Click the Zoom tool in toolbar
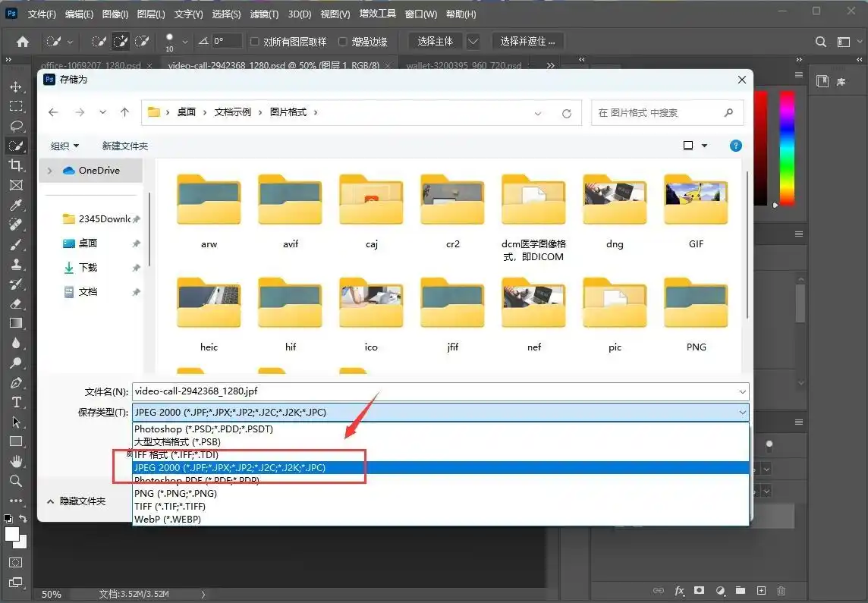 [x=16, y=481]
